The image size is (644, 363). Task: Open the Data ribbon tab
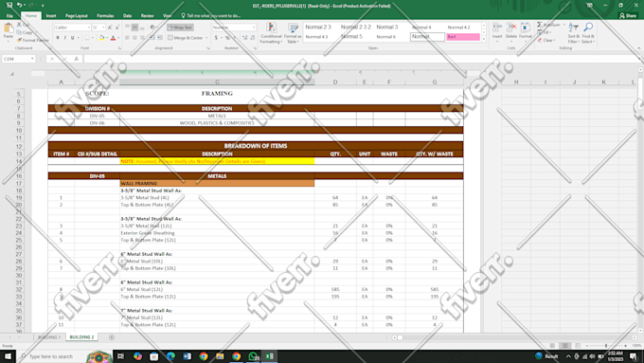127,15
